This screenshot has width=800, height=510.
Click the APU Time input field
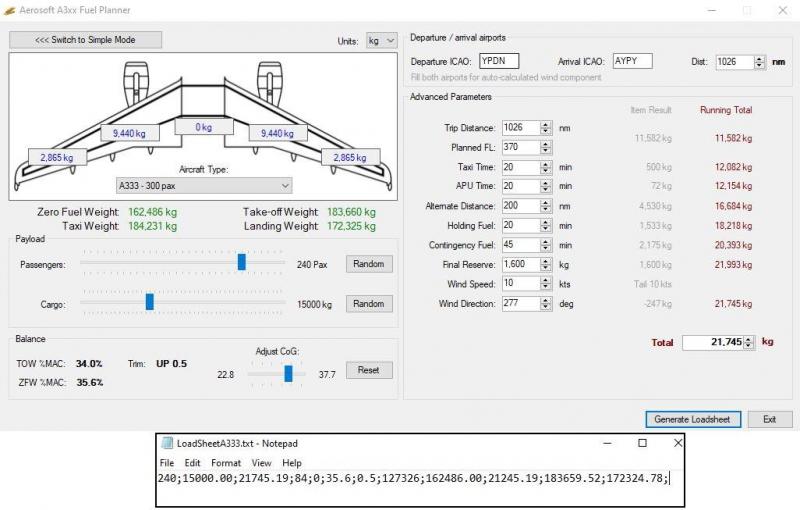(x=521, y=186)
